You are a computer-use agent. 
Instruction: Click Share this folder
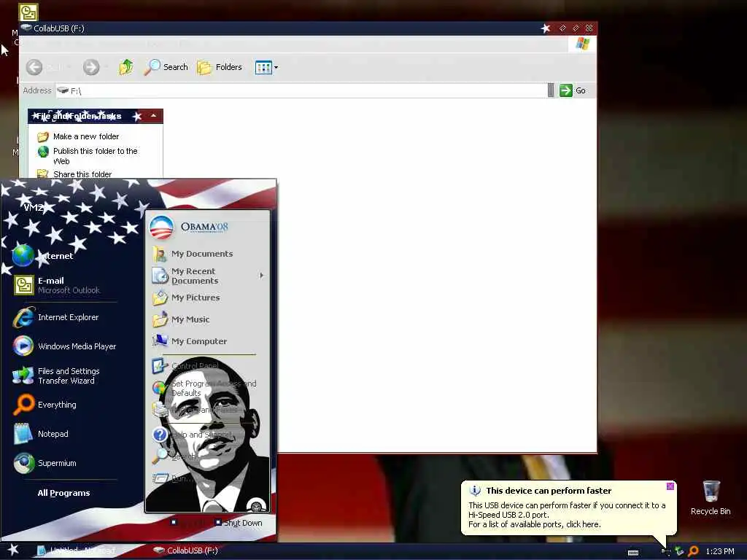pyautogui.click(x=82, y=174)
